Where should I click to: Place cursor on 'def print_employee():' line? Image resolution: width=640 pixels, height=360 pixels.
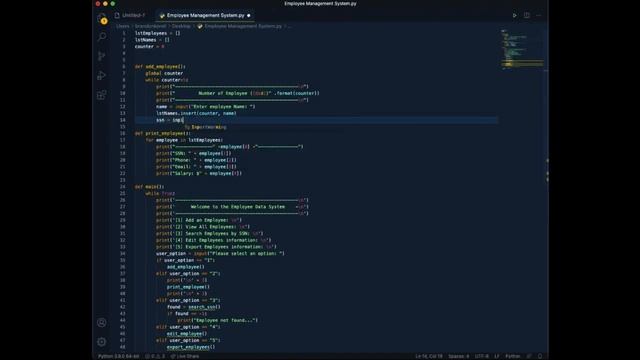162,133
